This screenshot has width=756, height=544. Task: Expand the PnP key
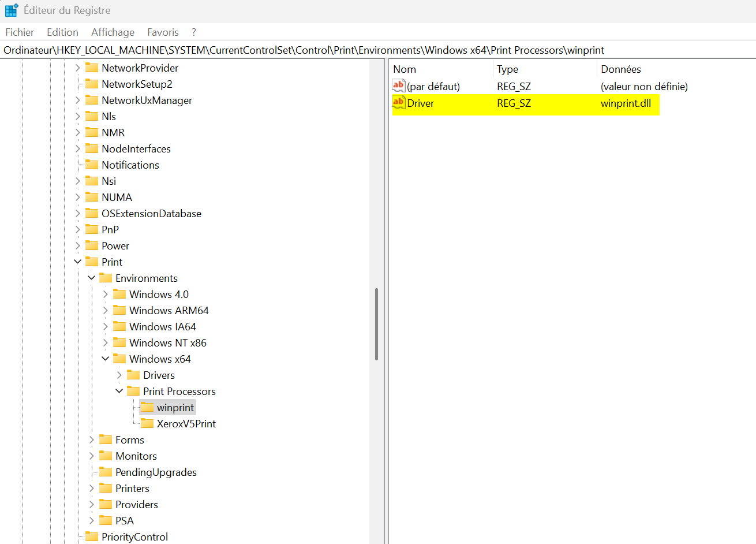point(77,230)
